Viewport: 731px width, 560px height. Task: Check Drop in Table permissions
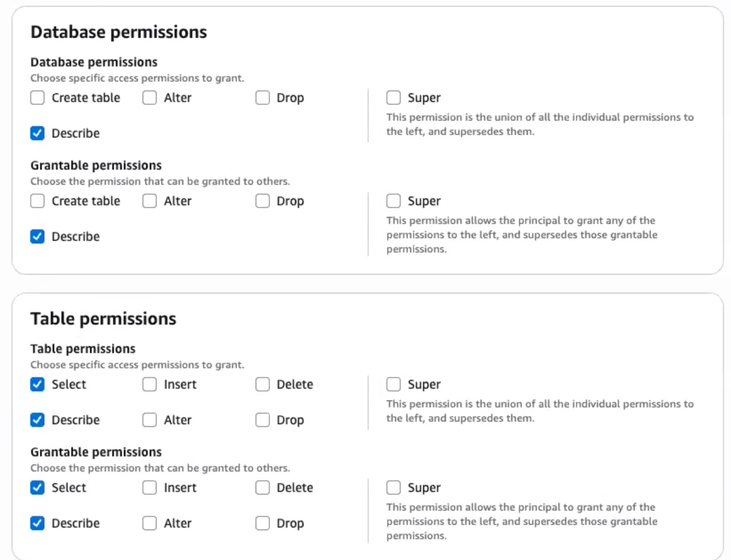point(263,420)
